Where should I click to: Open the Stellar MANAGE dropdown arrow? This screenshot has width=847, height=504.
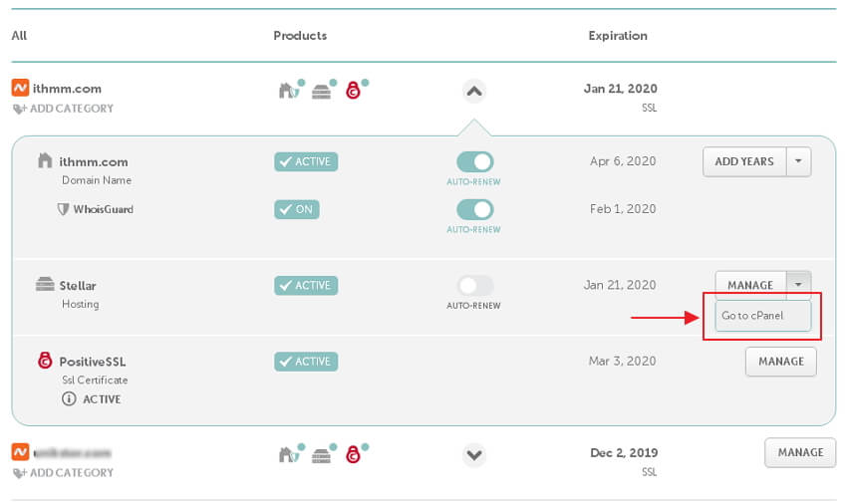(798, 284)
